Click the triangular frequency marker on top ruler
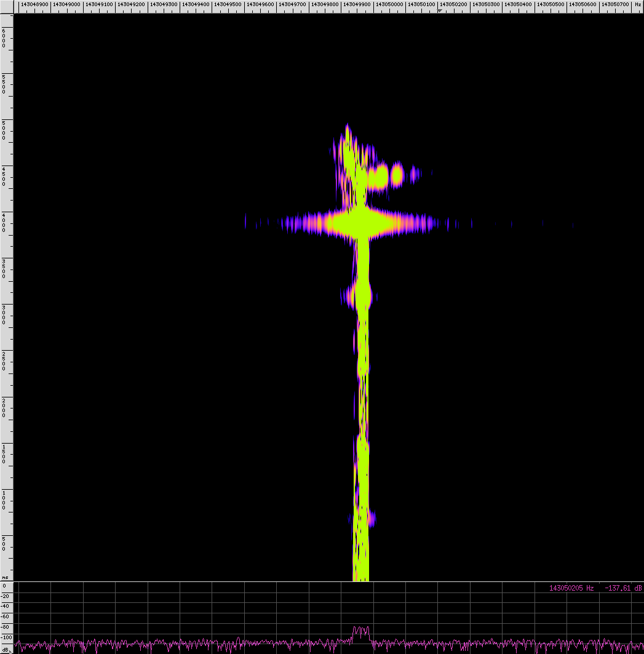The width and height of the screenshot is (644, 654). (439, 11)
